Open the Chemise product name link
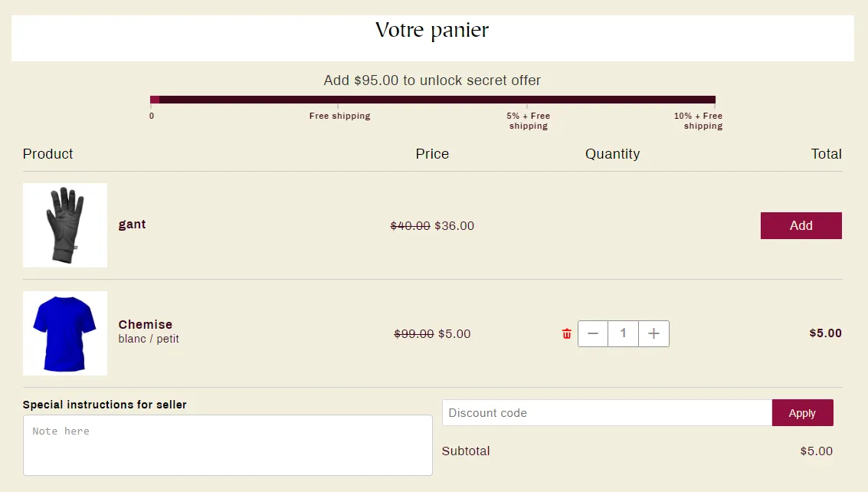868x492 pixels. pos(145,324)
